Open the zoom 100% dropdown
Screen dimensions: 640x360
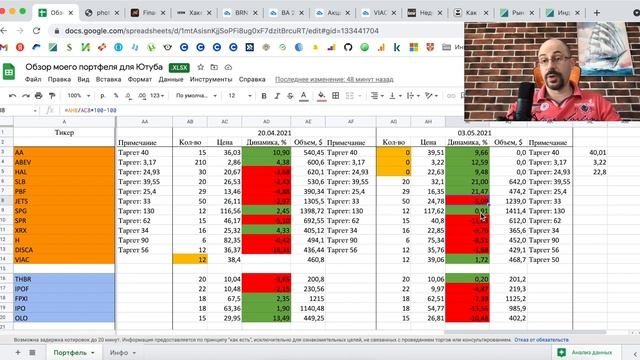pos(78,96)
